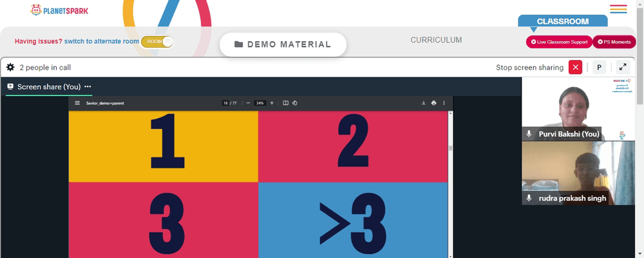Click the PDF viewer vertical scrollbar thumb
This screenshot has width=644, height=258.
[x=451, y=148]
